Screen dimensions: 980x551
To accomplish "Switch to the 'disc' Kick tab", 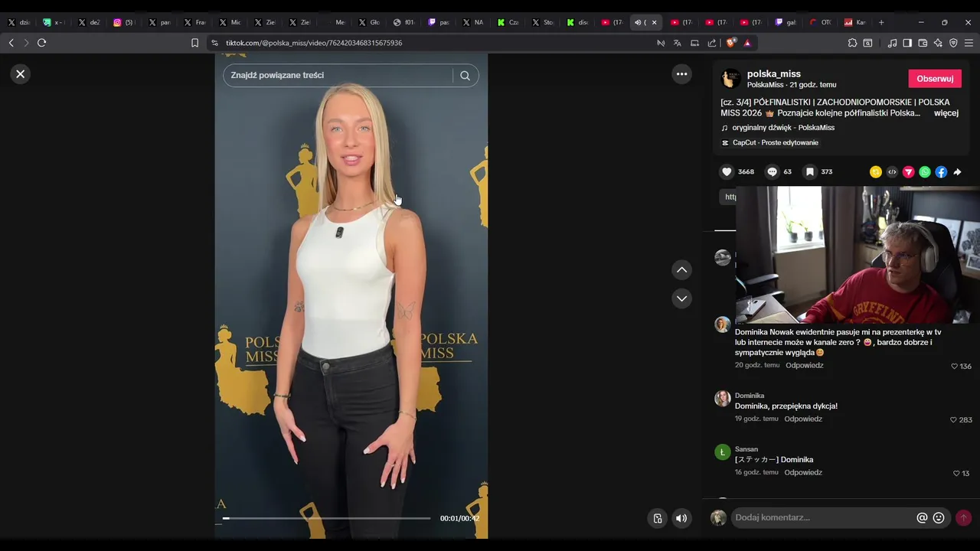I will 577,22.
